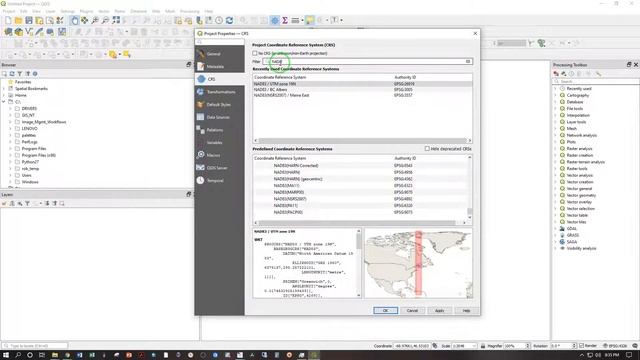Click the Magnifier spin box stepper

[527, 346]
